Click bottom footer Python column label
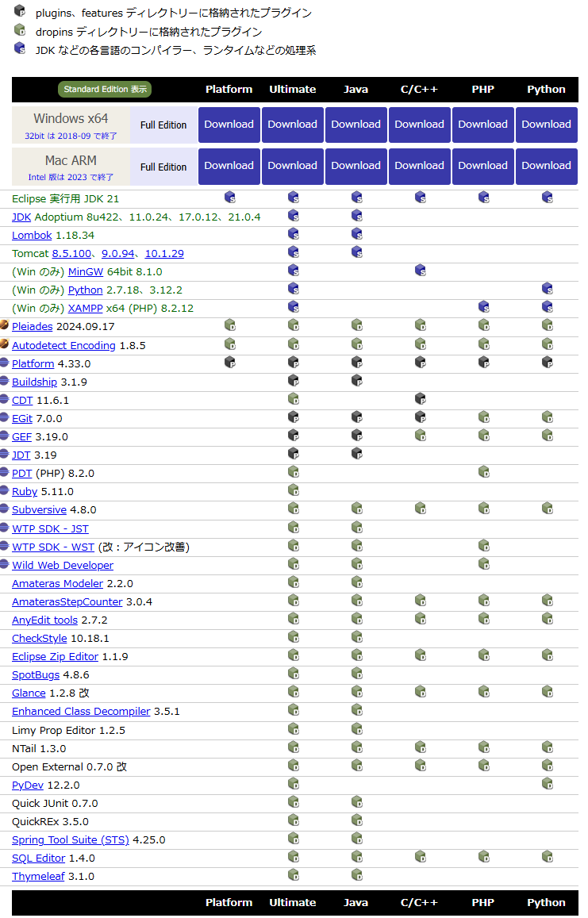The width and height of the screenshot is (588, 918). [x=547, y=903]
